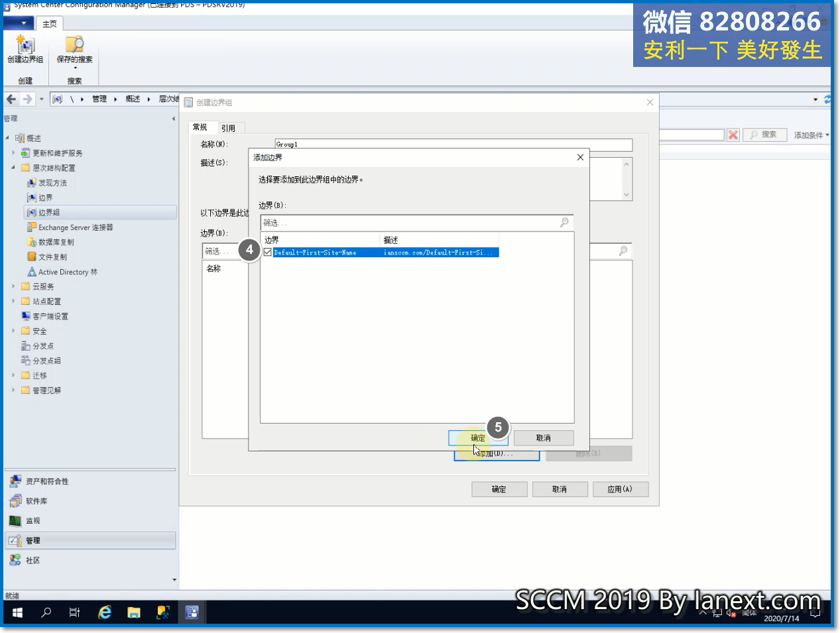Click the Create Boundary Group (创建边界组) ribbon icon
This screenshot has height=633, width=840.
[25, 50]
